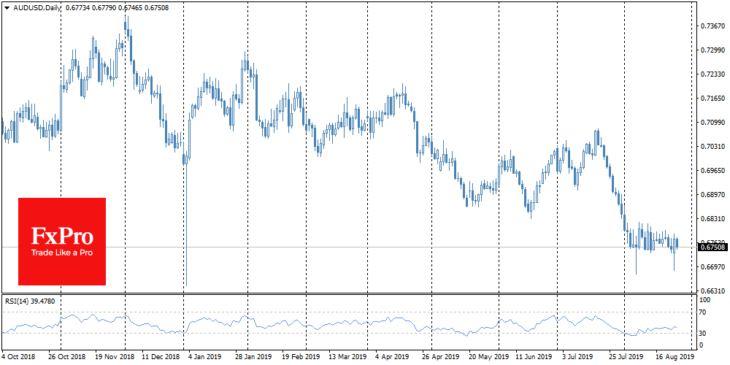Image resolution: width=730 pixels, height=365 pixels.
Task: Click the RSI 30 level label
Action: tap(704, 334)
